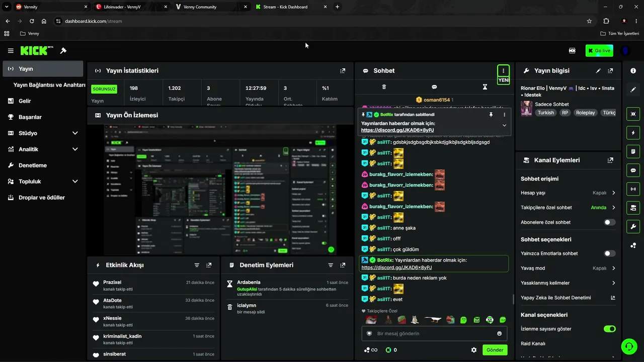
Task: Click the chat bubble icon in Sohbet toolbar
Action: point(434,87)
